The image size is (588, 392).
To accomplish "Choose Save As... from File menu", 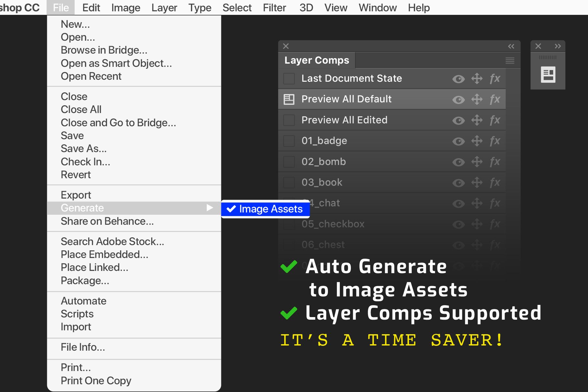I will coord(134,149).
